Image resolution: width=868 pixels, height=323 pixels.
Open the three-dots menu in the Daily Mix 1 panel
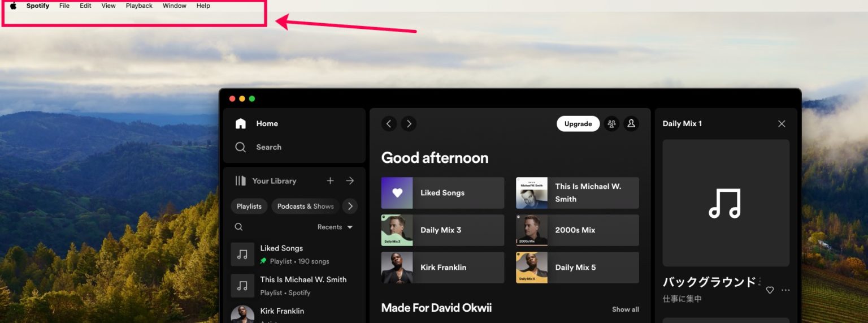pyautogui.click(x=785, y=290)
